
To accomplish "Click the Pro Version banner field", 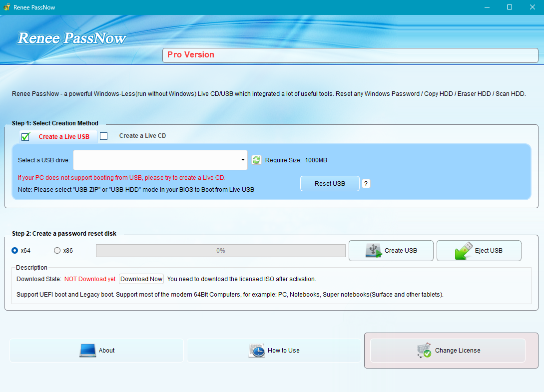I will 350,55.
